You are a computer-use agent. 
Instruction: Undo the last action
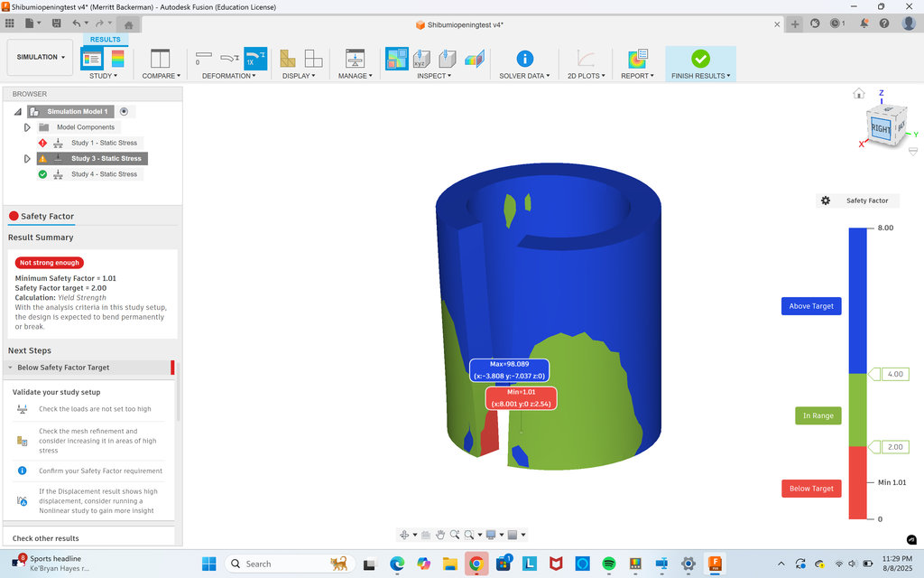click(x=77, y=23)
